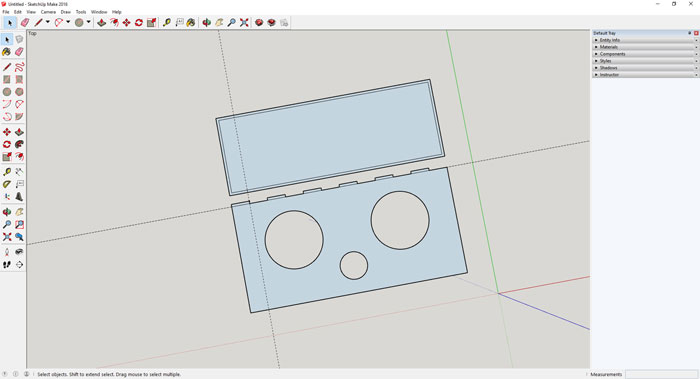This screenshot has width=700, height=379.
Task: Open the Help menu
Action: (117, 12)
